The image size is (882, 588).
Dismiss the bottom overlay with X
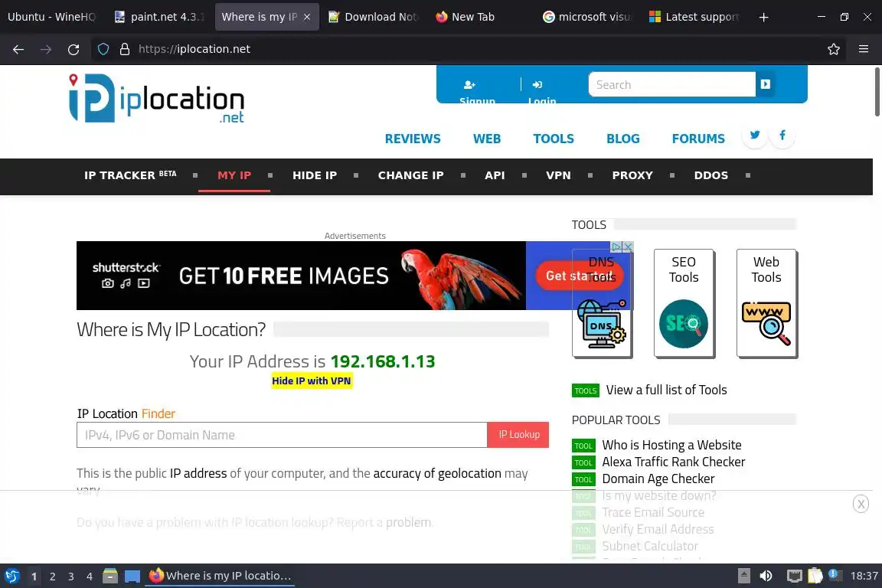[x=861, y=504]
